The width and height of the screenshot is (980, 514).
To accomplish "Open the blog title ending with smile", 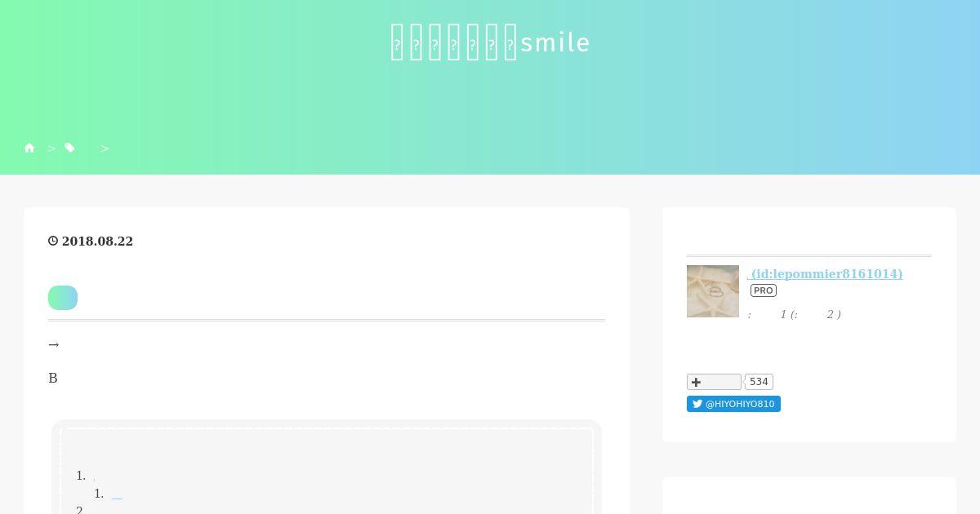I will pyautogui.click(x=490, y=42).
